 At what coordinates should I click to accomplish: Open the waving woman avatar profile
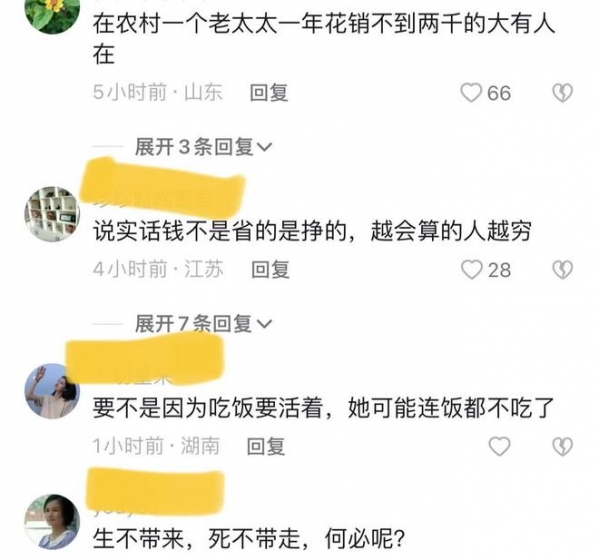(52, 391)
